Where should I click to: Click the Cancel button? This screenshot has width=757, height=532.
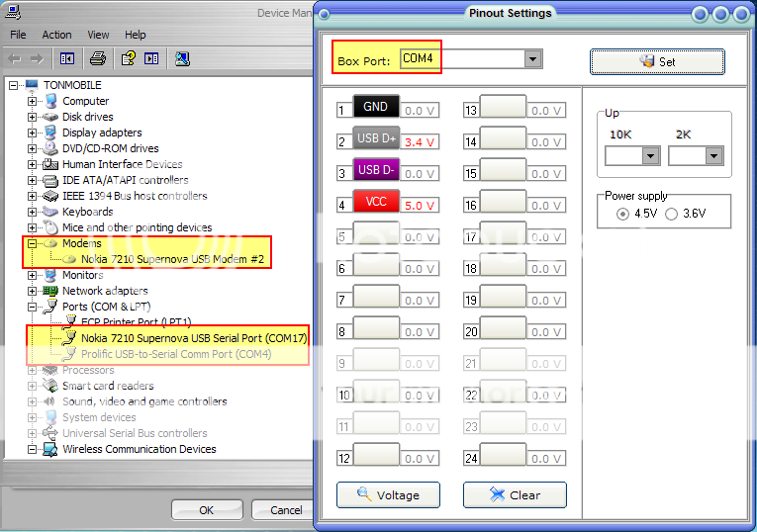[285, 510]
